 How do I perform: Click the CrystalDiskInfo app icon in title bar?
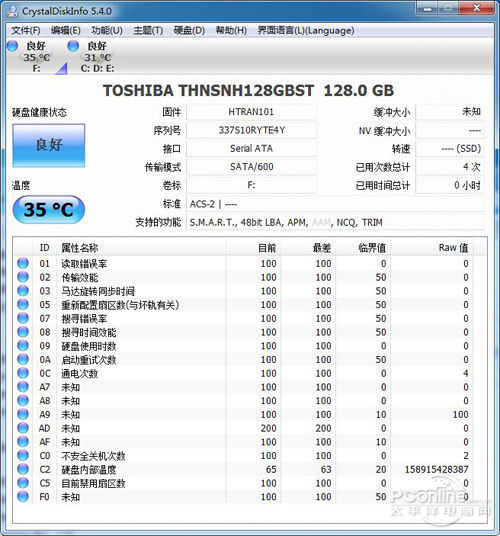(12, 11)
